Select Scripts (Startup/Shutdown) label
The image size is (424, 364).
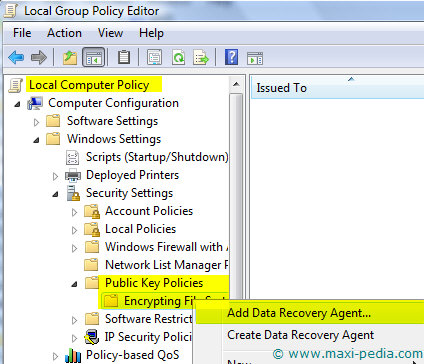point(157,157)
